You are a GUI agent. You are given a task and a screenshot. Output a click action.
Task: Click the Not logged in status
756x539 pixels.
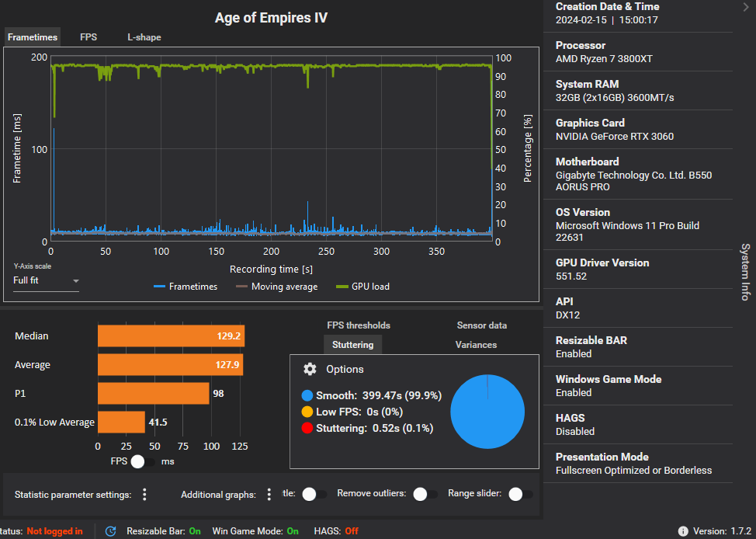pyautogui.click(x=54, y=530)
